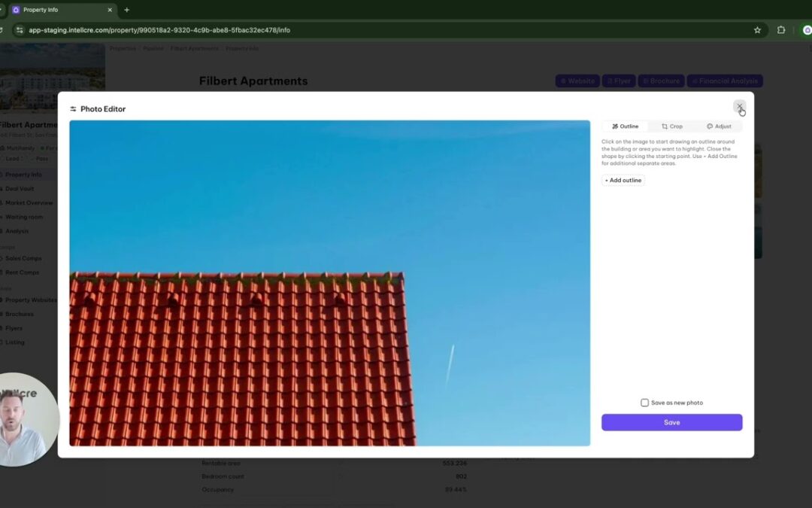
Task: Open Brochures in the sidebar
Action: (x=18, y=314)
